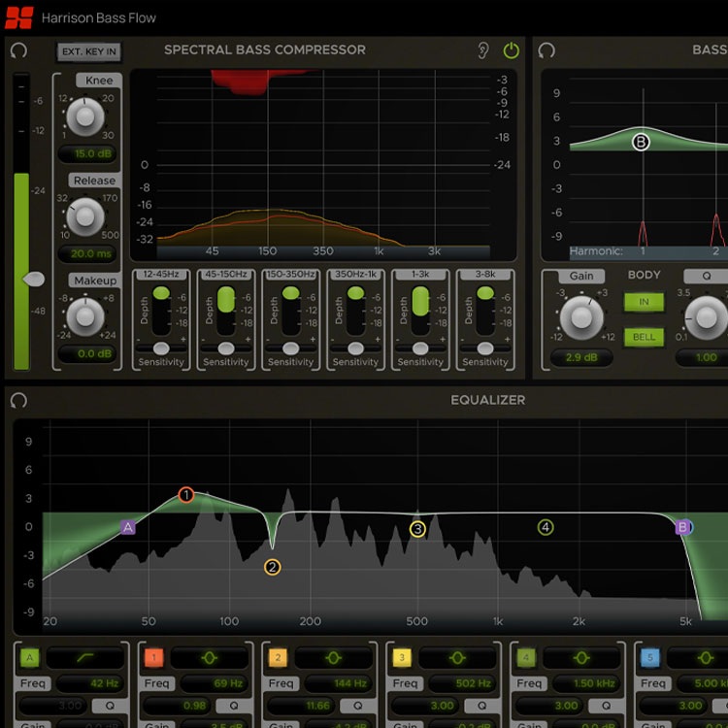Reset the Equalizer section

pos(18,400)
